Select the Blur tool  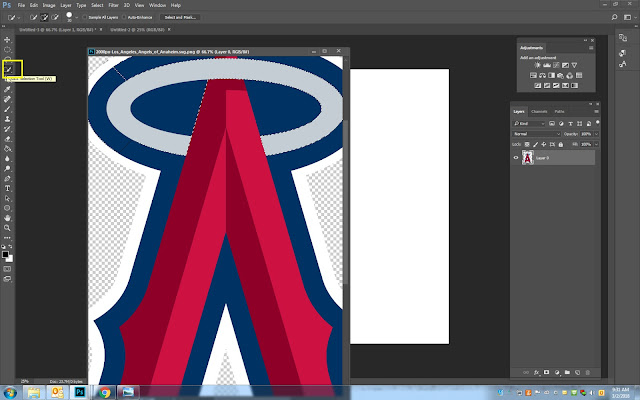[7, 159]
